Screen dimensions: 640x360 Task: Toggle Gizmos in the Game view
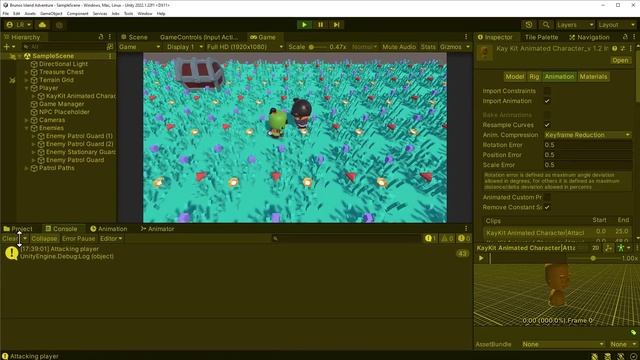[451, 47]
